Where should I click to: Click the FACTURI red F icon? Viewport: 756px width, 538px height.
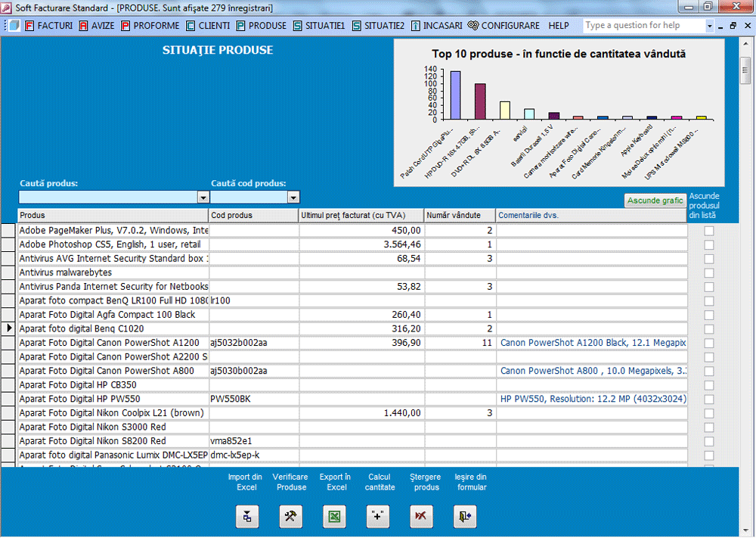coord(29,26)
